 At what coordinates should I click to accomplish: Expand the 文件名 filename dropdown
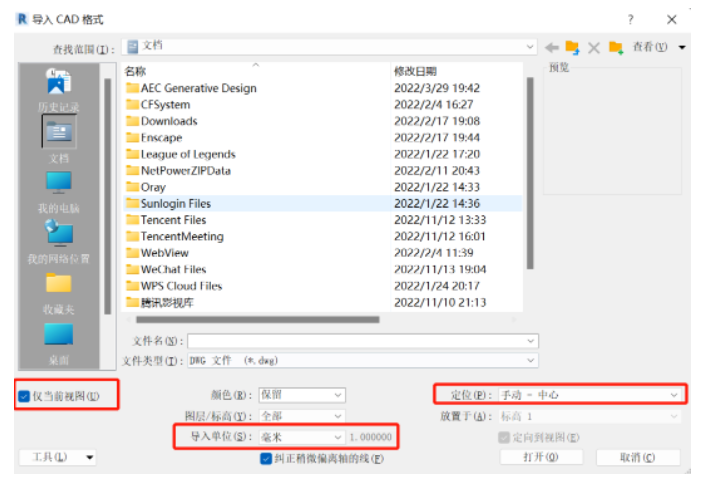[x=531, y=341]
